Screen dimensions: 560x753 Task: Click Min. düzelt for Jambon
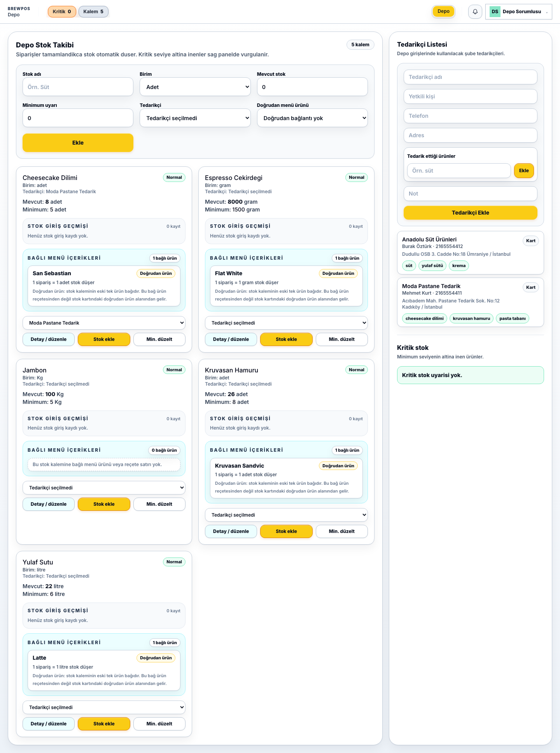click(x=159, y=504)
